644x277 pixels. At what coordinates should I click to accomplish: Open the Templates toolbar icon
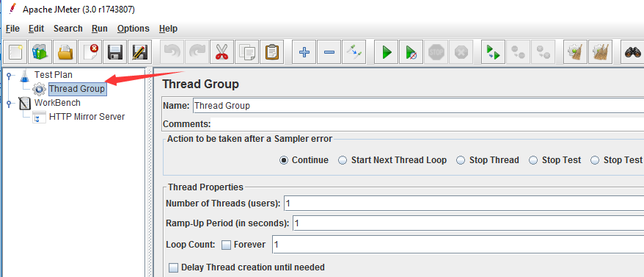(40, 52)
